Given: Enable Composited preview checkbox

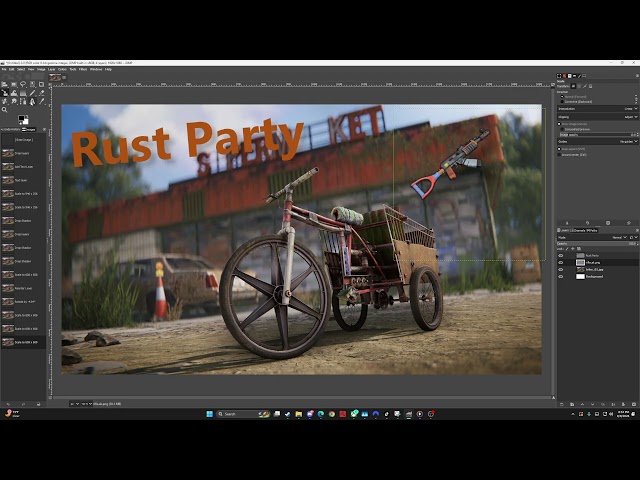Looking at the screenshot, I should coord(562,129).
